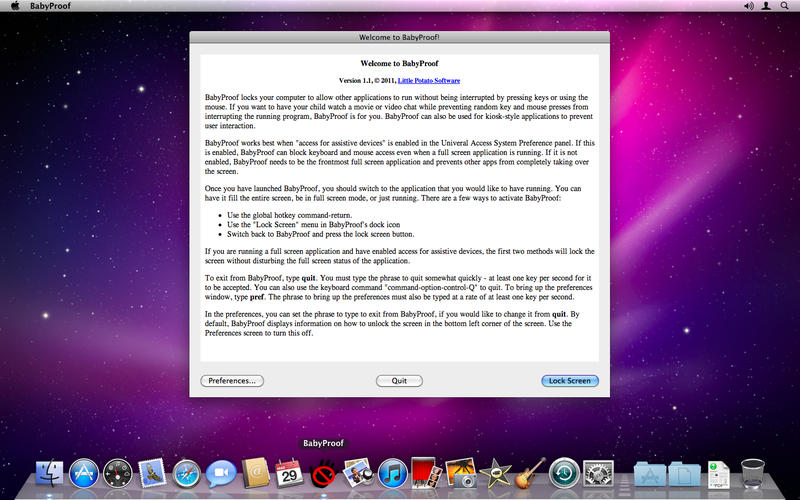Click the BabyProof hand icon in dock
Viewport: 800px width, 500px height.
pos(323,473)
